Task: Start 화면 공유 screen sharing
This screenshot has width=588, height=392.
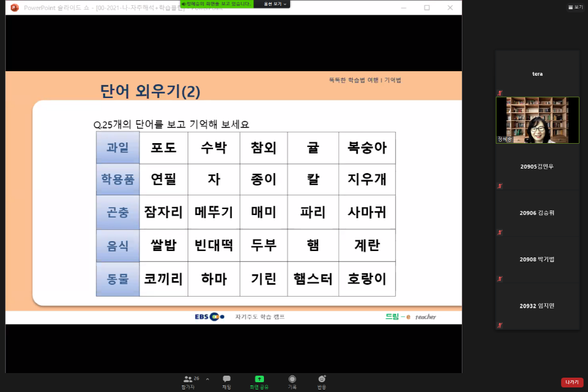Action: click(259, 382)
